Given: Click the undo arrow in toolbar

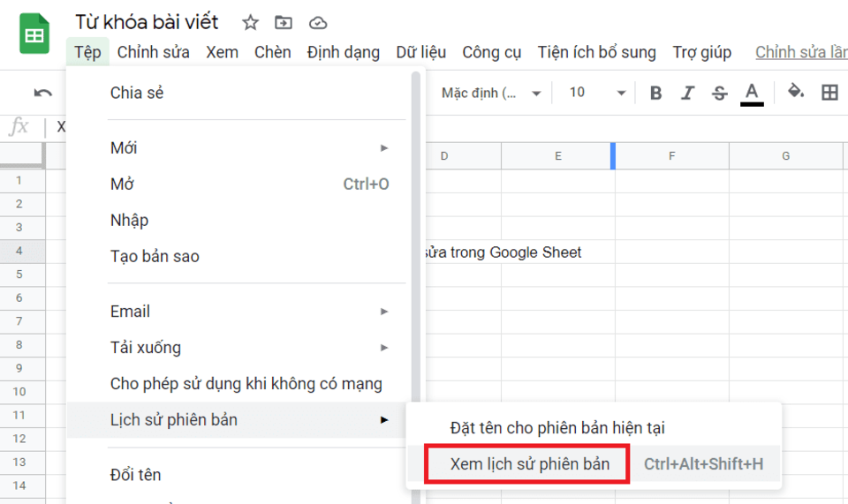Looking at the screenshot, I should (x=42, y=93).
